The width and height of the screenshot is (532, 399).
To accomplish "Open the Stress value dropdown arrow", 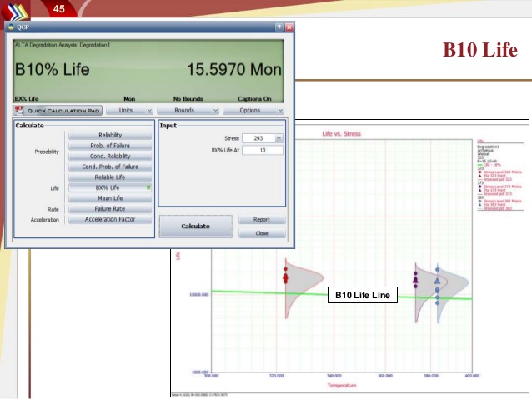I will [279, 138].
